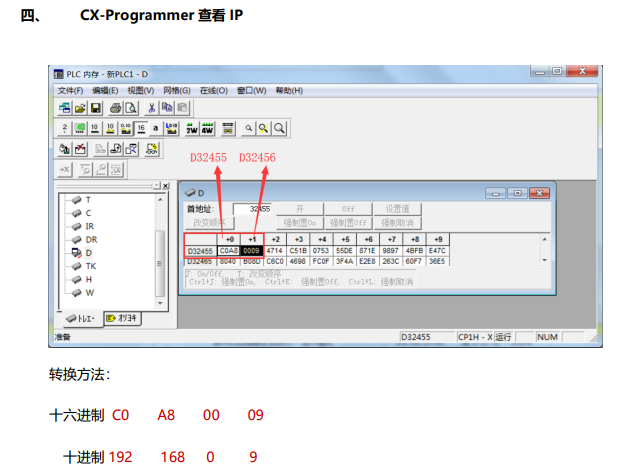Screen dimensions: 634x471
Task: Open the 文件(F) menu
Action: pos(70,91)
